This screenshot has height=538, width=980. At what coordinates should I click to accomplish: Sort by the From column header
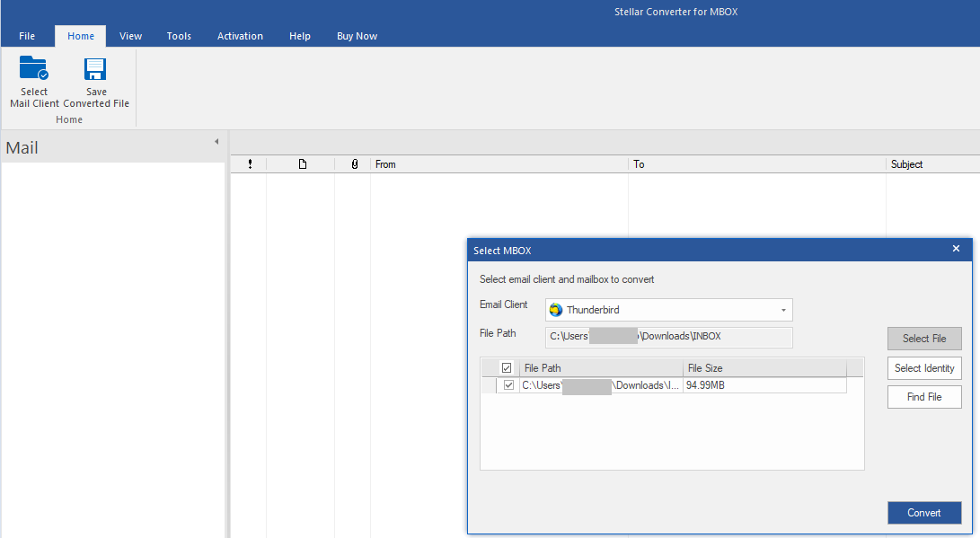point(499,164)
